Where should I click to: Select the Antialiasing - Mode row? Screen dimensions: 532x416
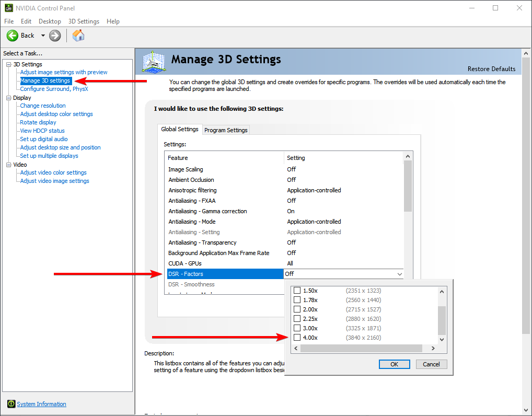[285, 222]
